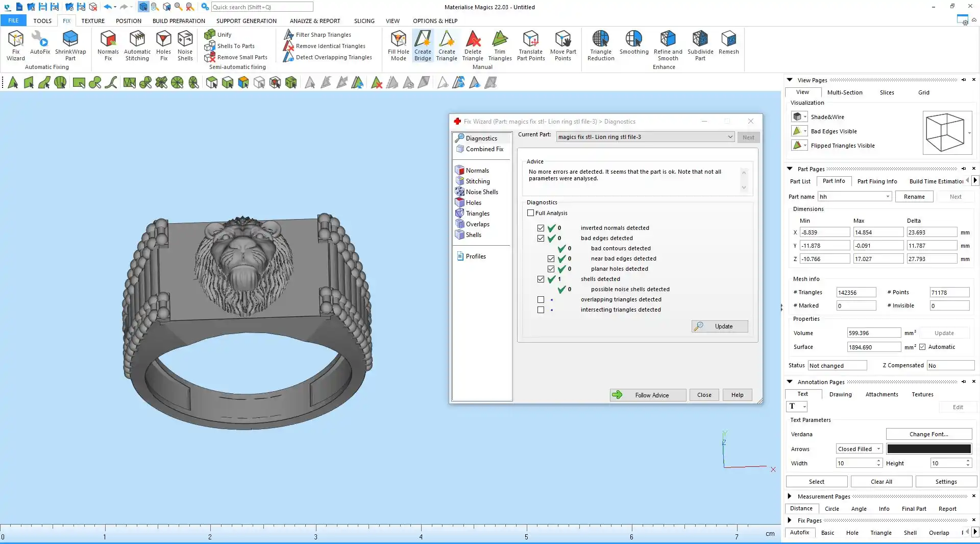Expand the Arrows style dropdown
The image size is (980, 544).
pos(878,449)
